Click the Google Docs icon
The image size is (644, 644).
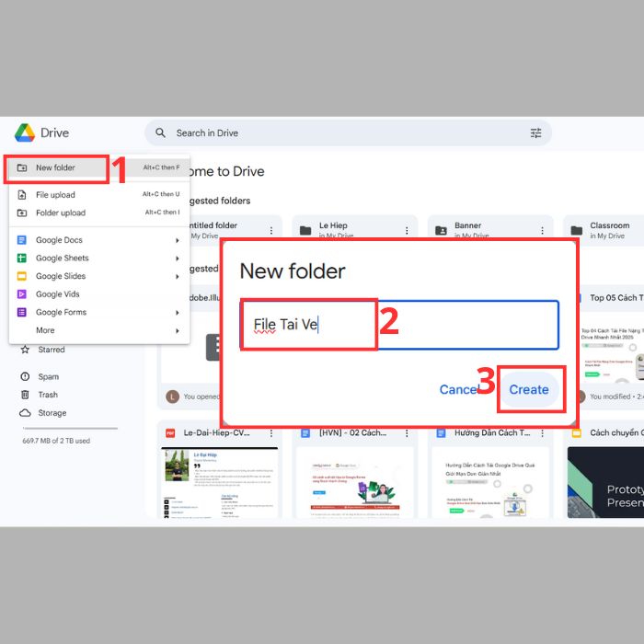pyautogui.click(x=22, y=240)
